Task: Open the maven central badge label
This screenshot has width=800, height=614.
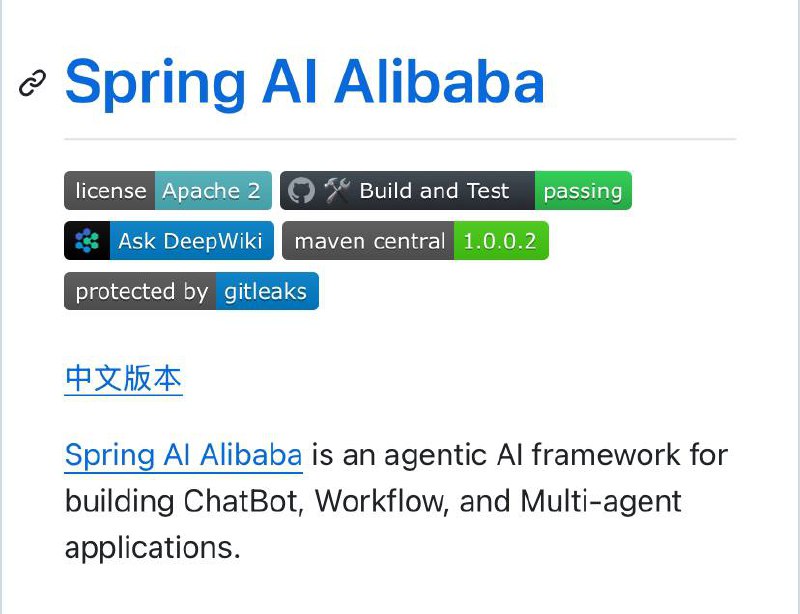Action: coord(368,240)
